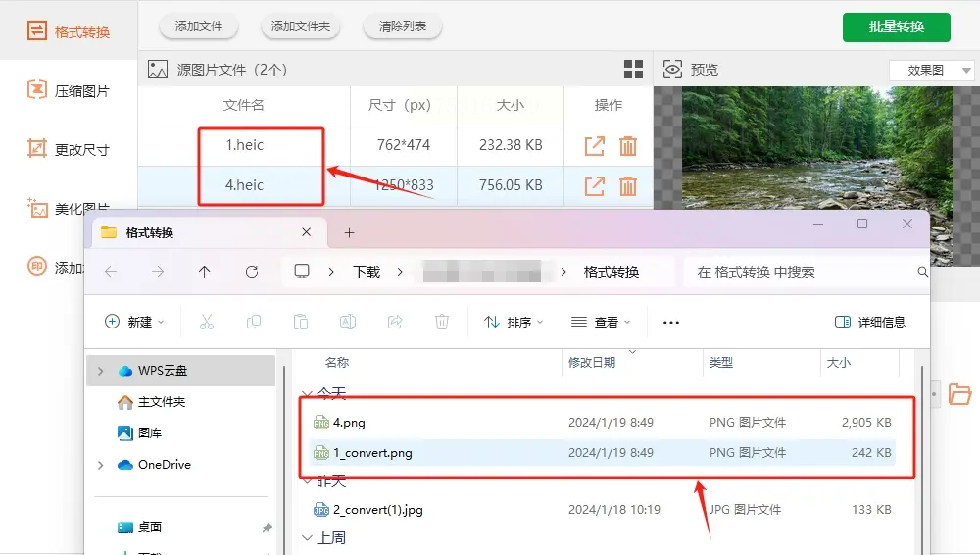
Task: Open the 效果图 preview dropdown
Action: [x=931, y=70]
